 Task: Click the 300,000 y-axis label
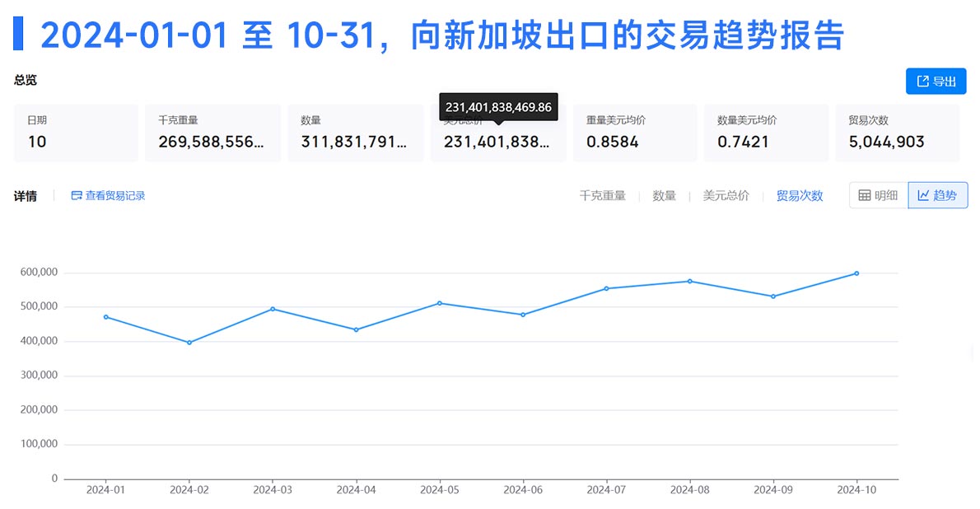(x=39, y=376)
